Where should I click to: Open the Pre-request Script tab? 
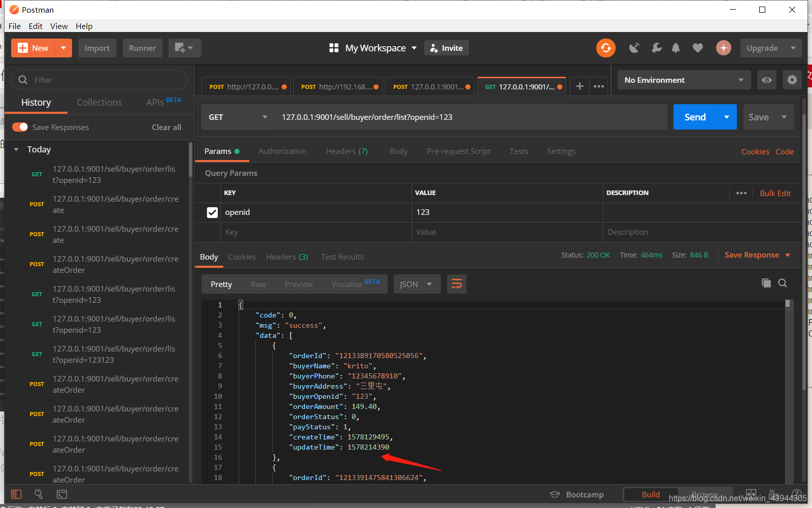[x=459, y=151]
